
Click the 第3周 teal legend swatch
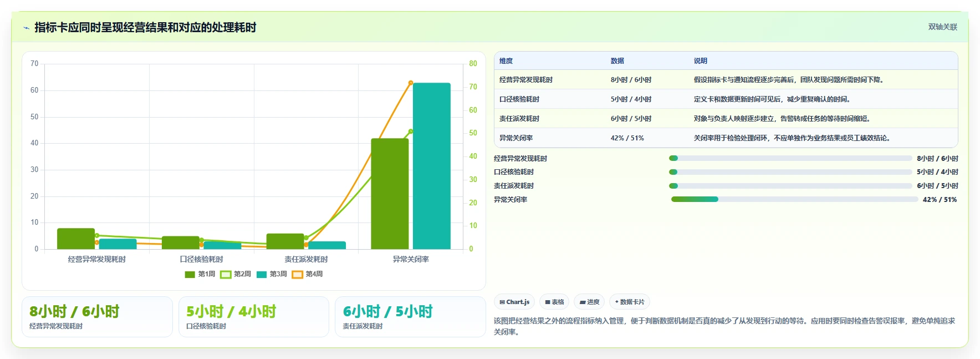262,274
